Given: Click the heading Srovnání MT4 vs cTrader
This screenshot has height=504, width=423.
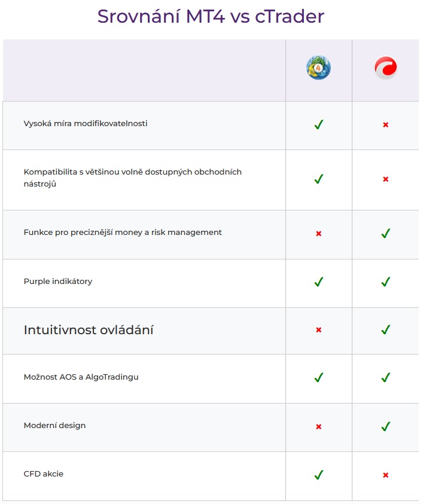Looking at the screenshot, I should tap(211, 16).
